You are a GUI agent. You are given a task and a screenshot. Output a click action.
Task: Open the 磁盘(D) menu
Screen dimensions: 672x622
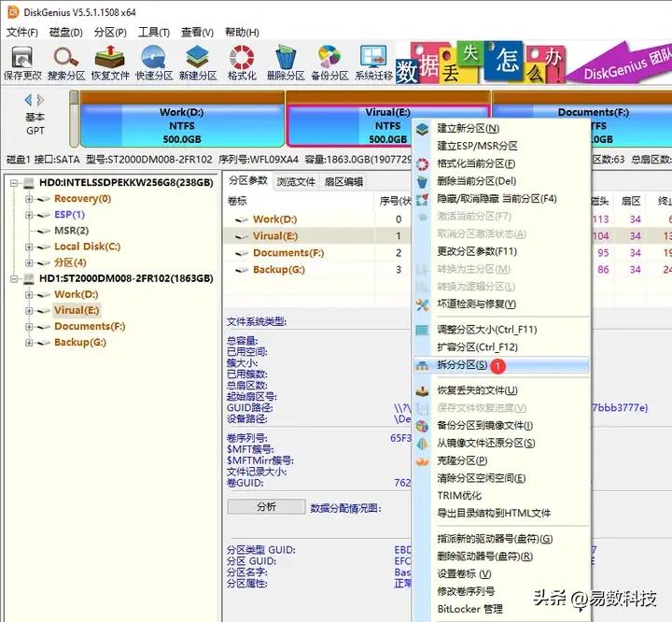coord(65,32)
